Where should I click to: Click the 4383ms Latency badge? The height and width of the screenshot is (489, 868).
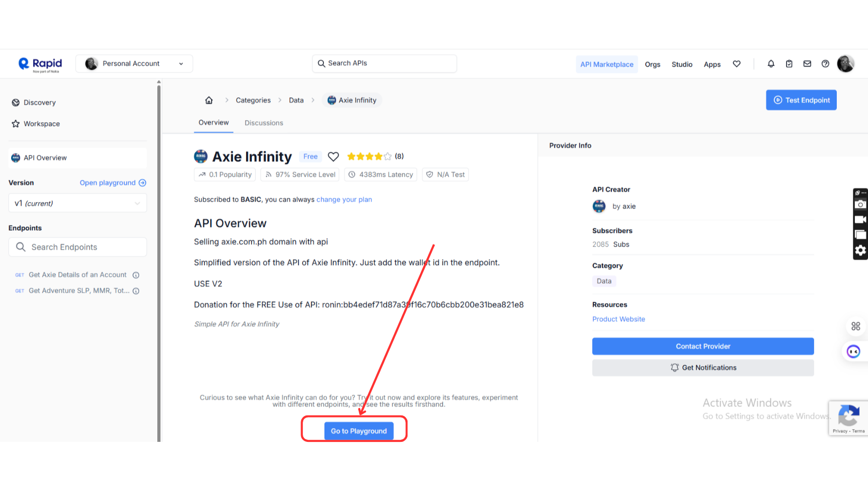(381, 175)
